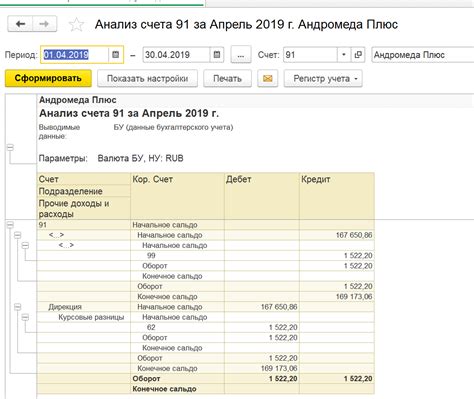Select debit value 169 173,06

tap(262, 368)
